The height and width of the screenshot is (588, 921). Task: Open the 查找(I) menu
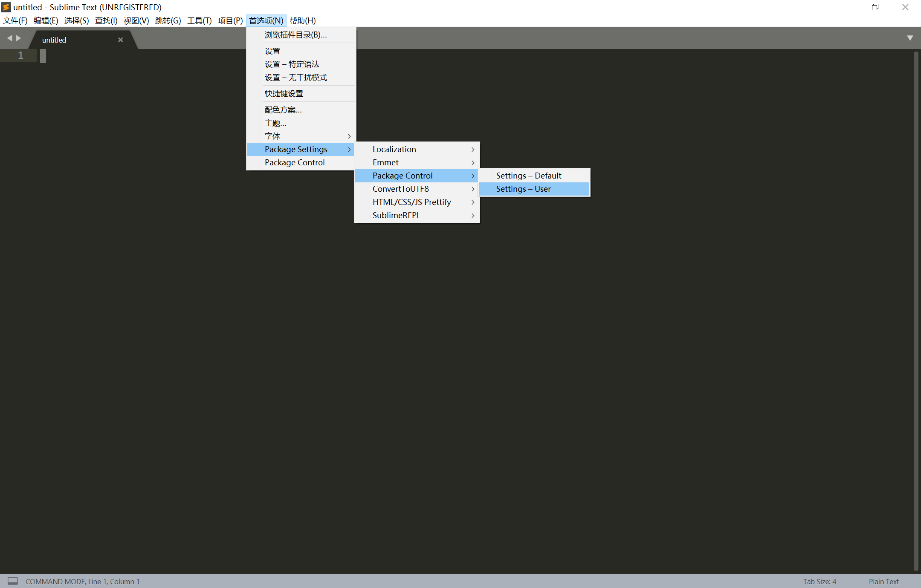click(x=106, y=20)
